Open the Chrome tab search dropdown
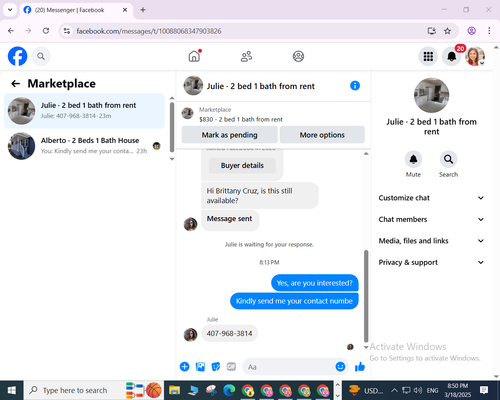The width and height of the screenshot is (500, 400). pos(10,10)
